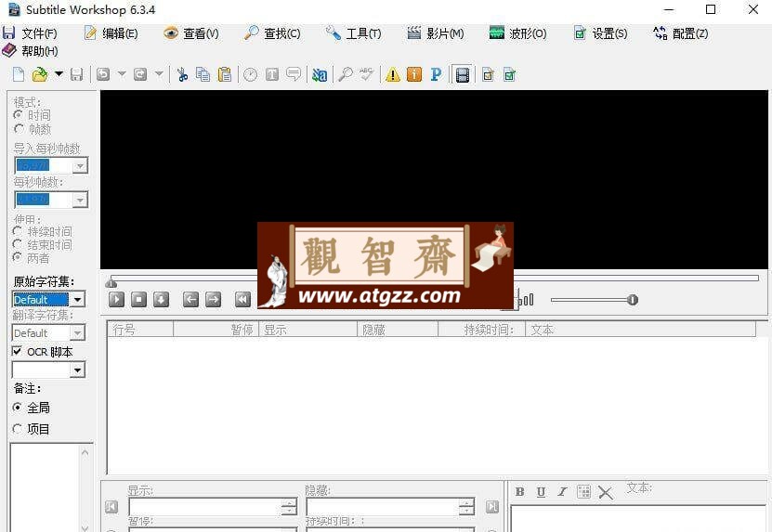Click the redo toolbar button
The height and width of the screenshot is (532, 772).
click(x=140, y=75)
